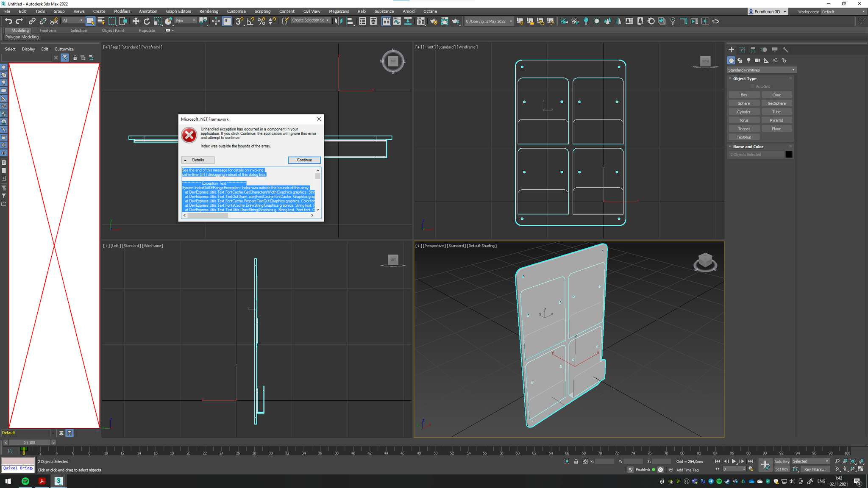Open the Scripting menu
Screen dimensions: 868x488
coord(262,11)
